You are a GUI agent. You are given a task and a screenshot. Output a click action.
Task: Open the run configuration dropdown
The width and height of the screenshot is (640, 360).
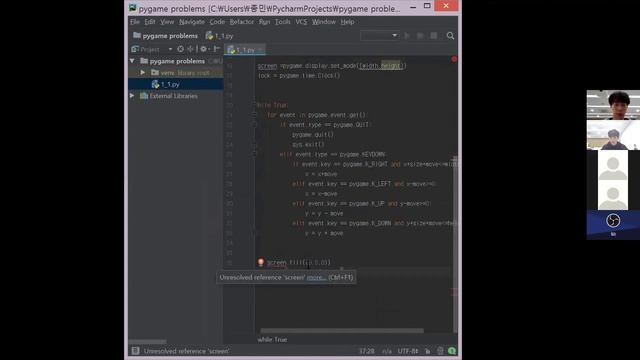pos(379,36)
